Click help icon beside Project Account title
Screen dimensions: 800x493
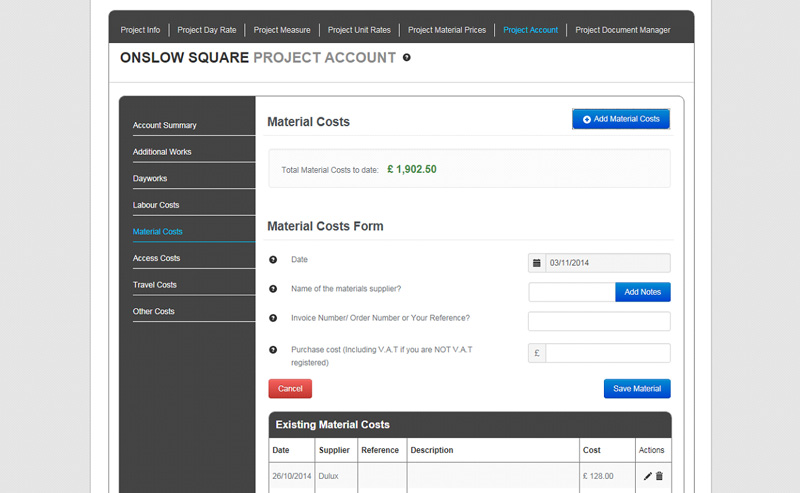pos(407,58)
